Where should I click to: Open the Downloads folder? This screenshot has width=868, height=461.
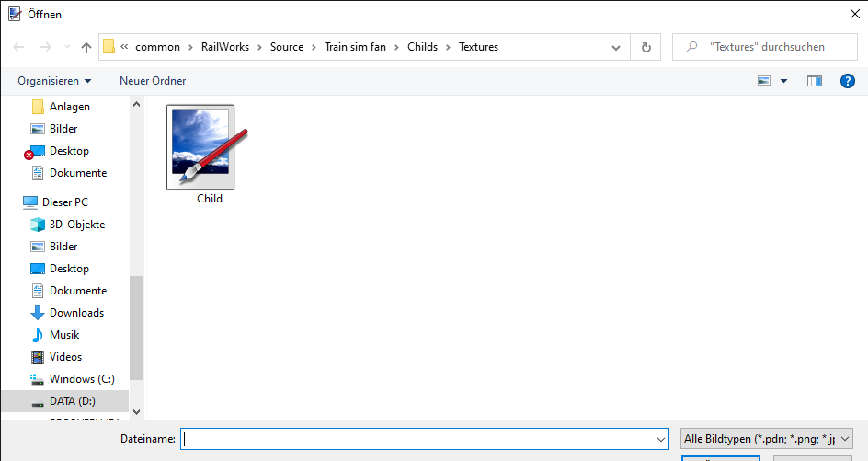[67, 313]
